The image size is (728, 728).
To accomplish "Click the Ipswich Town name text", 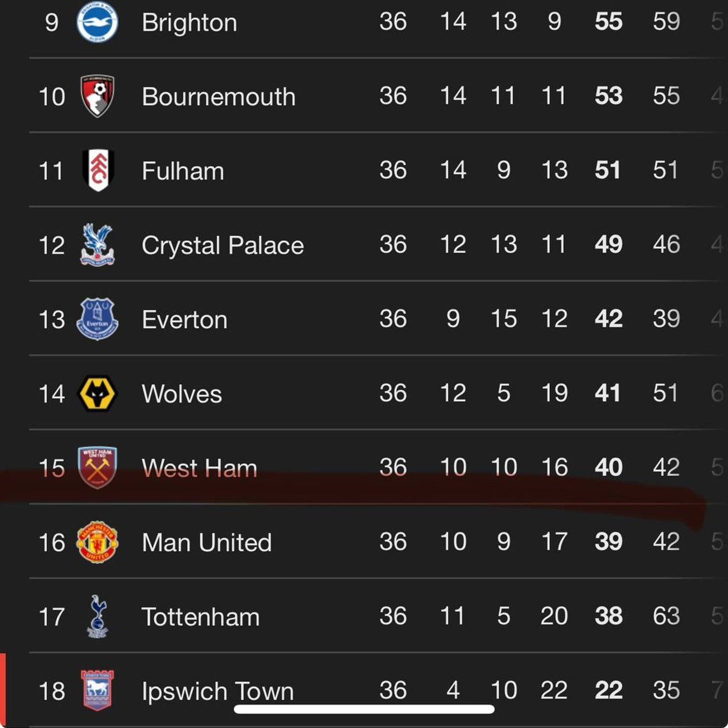I will [217, 692].
